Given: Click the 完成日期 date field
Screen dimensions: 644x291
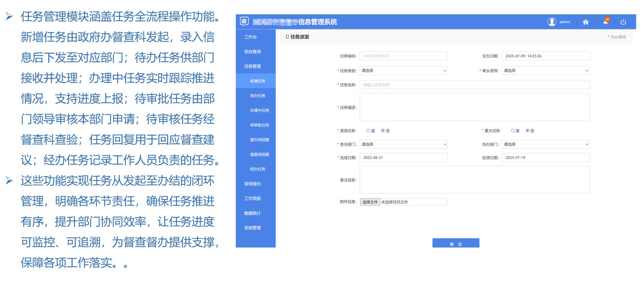Looking at the screenshot, I should [404, 158].
